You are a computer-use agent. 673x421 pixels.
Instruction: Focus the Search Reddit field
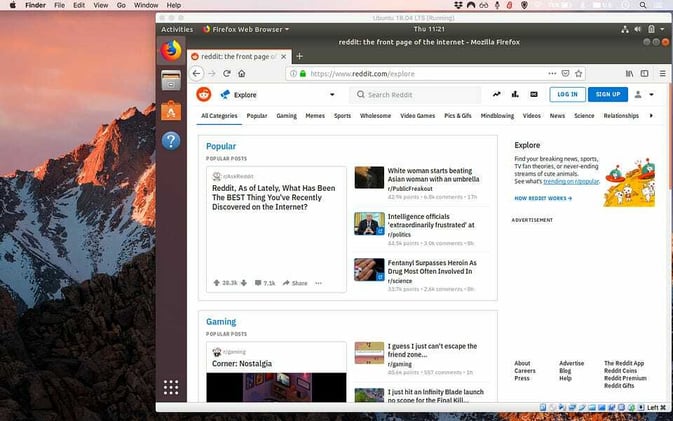click(x=415, y=94)
